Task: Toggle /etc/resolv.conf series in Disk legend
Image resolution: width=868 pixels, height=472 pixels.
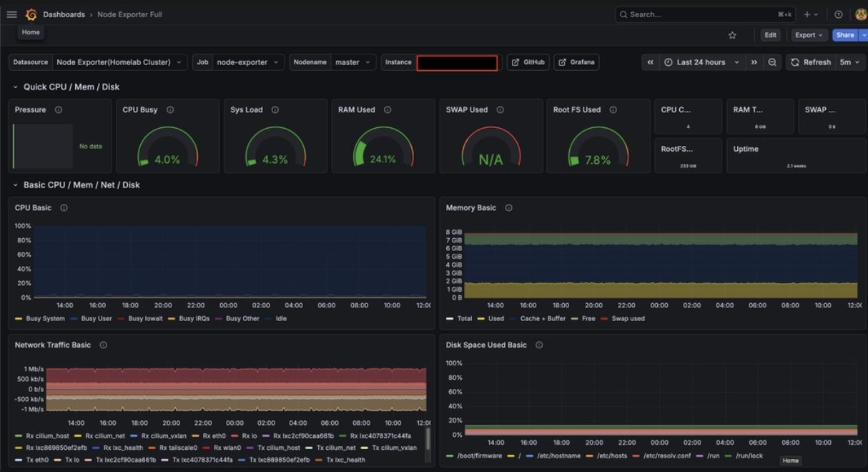Action: 669,456
